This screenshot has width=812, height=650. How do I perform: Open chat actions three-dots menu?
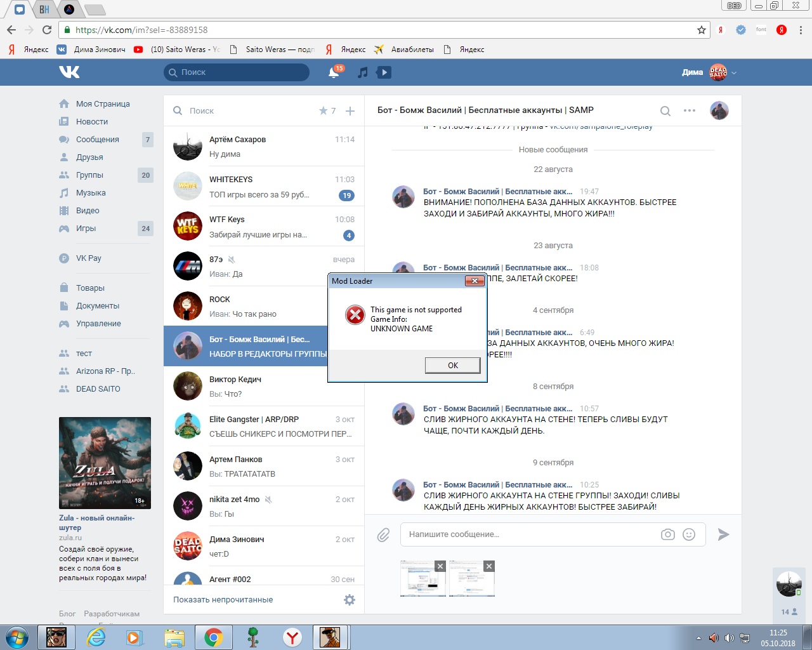(690, 110)
